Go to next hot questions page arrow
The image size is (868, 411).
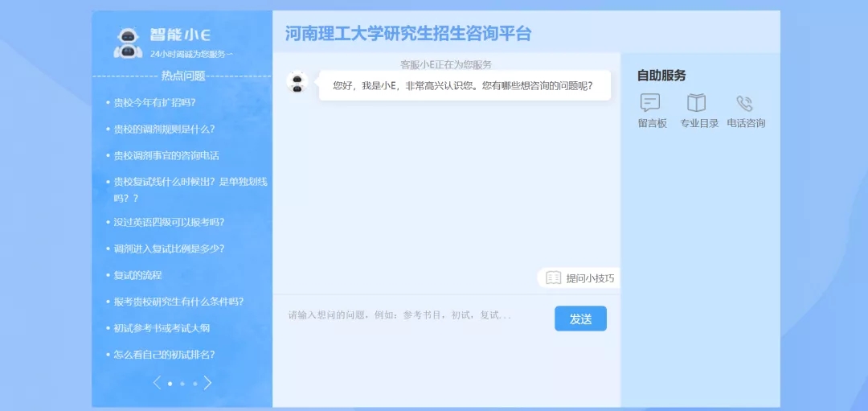pyautogui.click(x=208, y=383)
